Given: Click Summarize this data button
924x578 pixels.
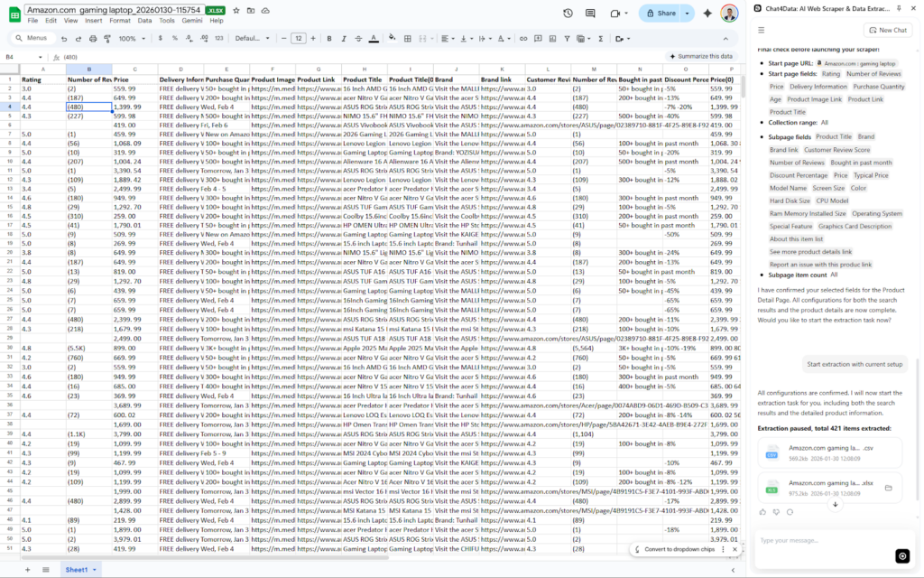Looking at the screenshot, I should (x=701, y=57).
